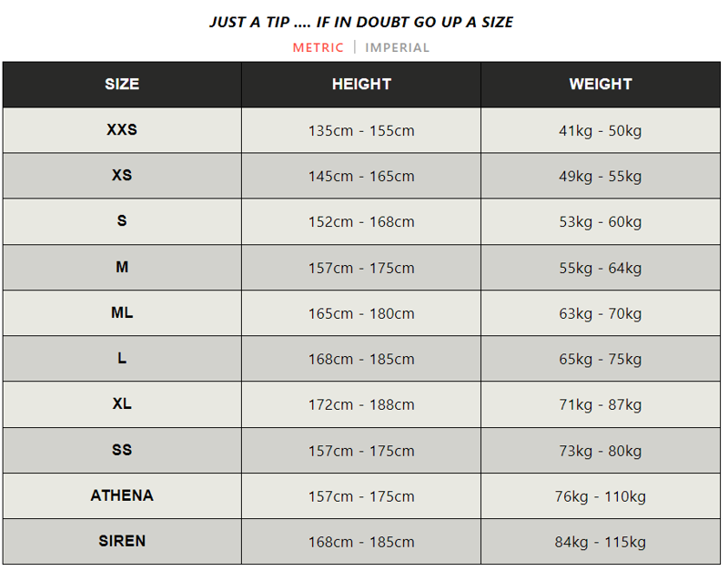728x571 pixels.
Task: Click the 172cm - 188cm height cell
Action: [361, 404]
